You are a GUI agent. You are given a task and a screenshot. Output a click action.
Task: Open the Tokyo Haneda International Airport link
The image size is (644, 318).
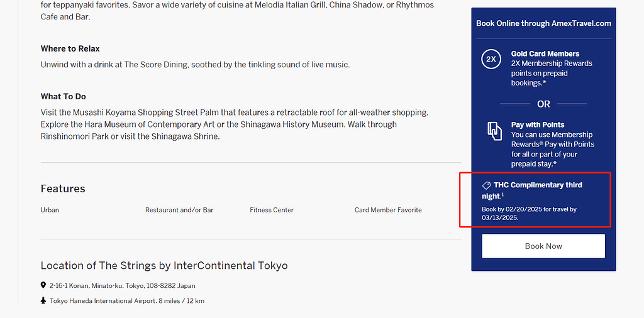pos(103,301)
